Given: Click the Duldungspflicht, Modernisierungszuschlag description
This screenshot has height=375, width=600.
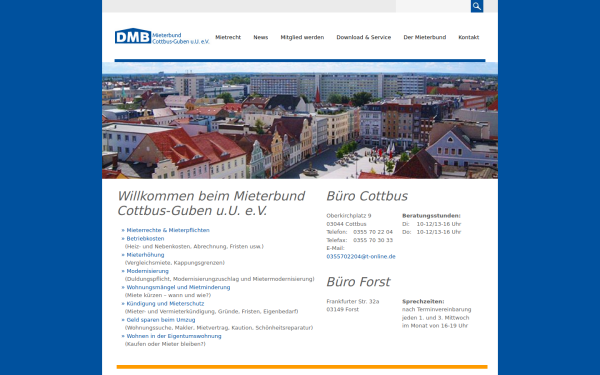Looking at the screenshot, I should [220, 279].
